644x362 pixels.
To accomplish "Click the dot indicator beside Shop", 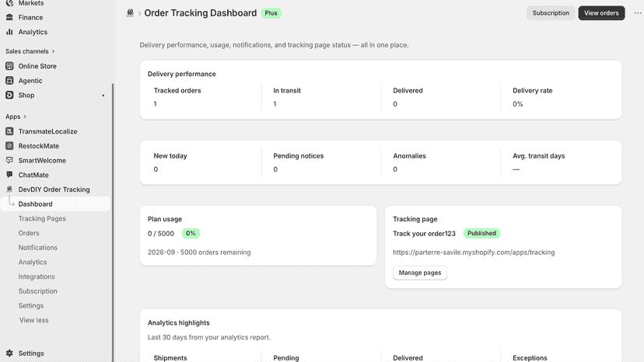I will click(103, 96).
